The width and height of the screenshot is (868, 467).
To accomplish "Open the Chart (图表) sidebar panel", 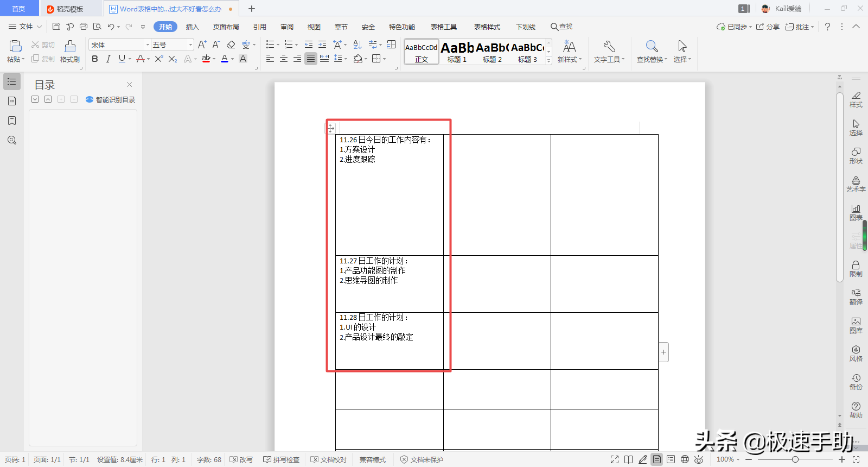I will (856, 212).
